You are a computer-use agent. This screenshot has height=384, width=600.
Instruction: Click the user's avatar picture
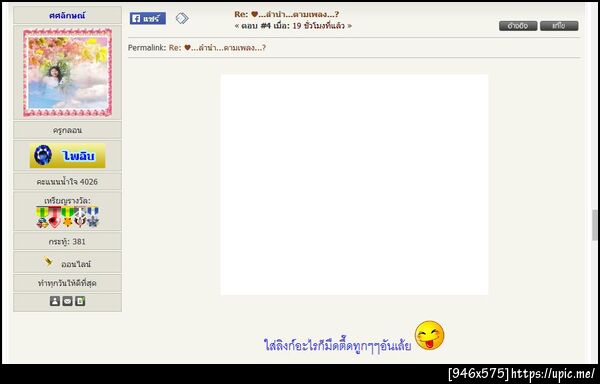click(x=67, y=73)
